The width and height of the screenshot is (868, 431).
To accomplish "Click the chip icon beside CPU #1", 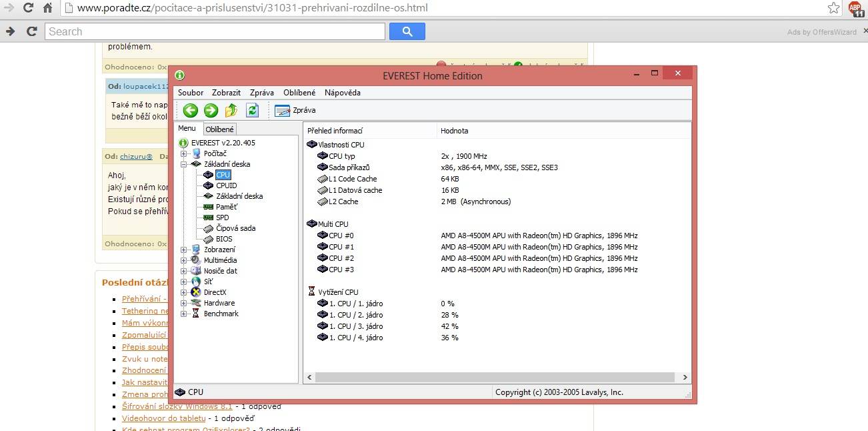I will [323, 247].
